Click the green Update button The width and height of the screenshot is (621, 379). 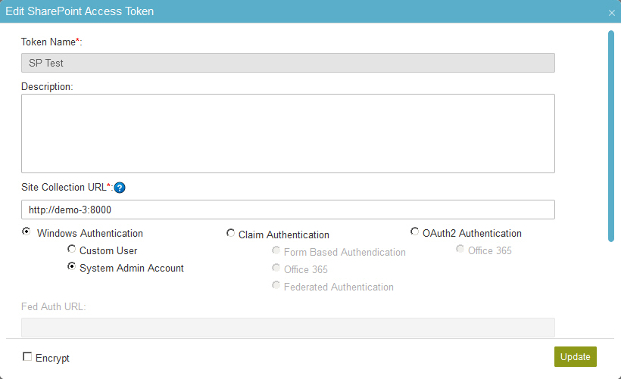pyautogui.click(x=575, y=357)
